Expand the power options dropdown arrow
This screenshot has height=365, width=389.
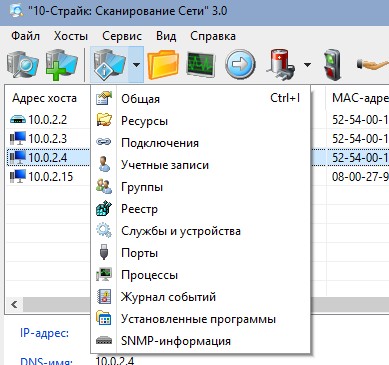pos(307,65)
